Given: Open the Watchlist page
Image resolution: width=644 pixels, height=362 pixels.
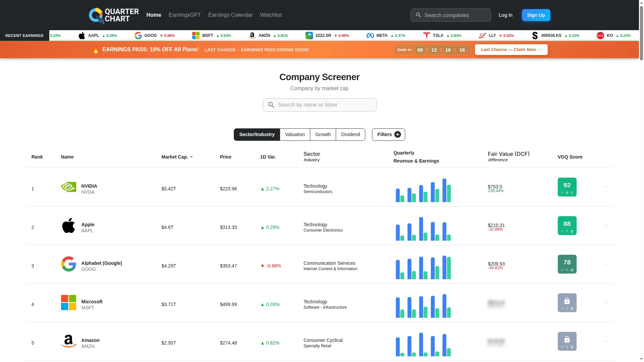Looking at the screenshot, I should coord(271,15).
